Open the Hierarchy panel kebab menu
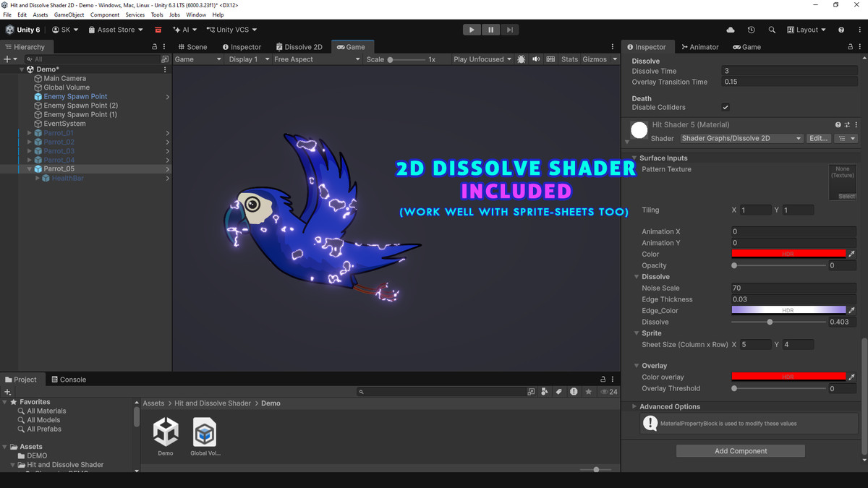 tap(165, 47)
